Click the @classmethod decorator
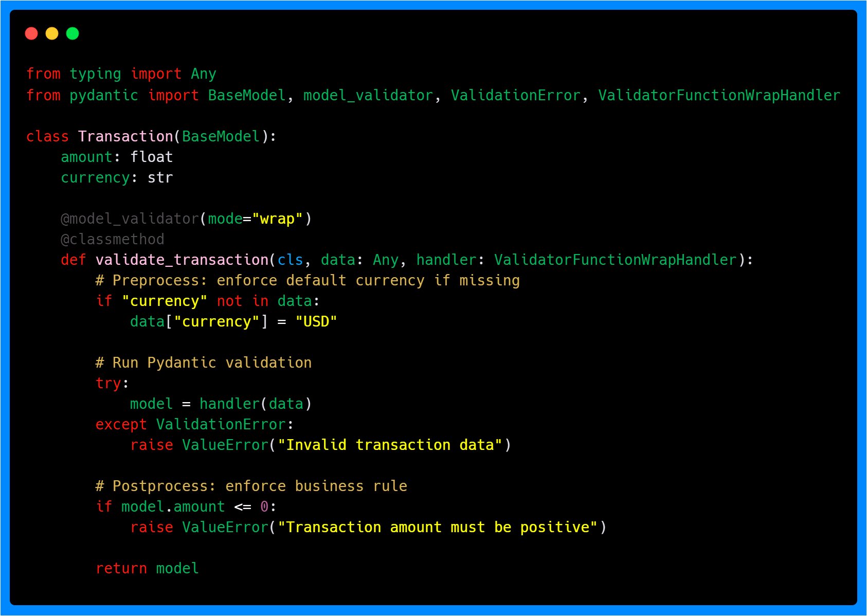Screen dimensions: 867x616 point(112,239)
